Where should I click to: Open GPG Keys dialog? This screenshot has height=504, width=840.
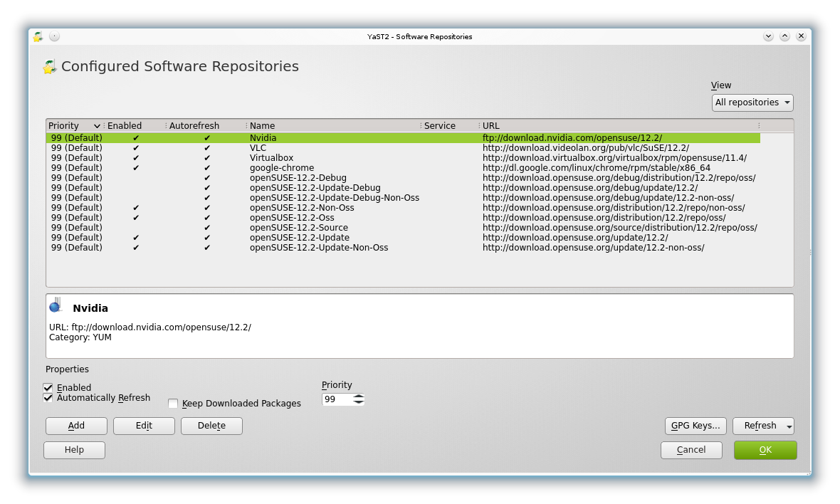click(x=695, y=426)
